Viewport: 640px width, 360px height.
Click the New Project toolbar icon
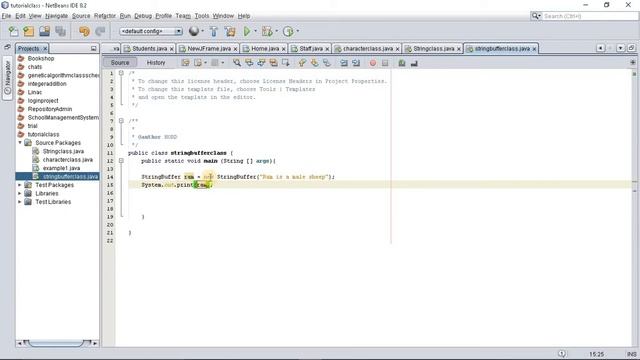click(29, 31)
